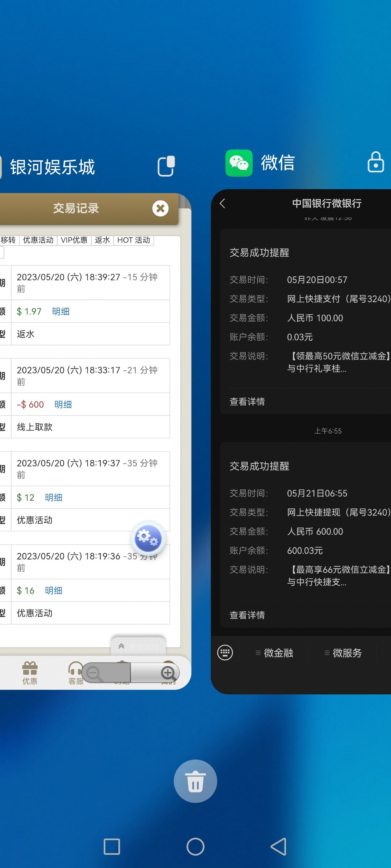Switch to the 优惠活动 tab
This screenshot has height=868, width=391.
pos(38,240)
